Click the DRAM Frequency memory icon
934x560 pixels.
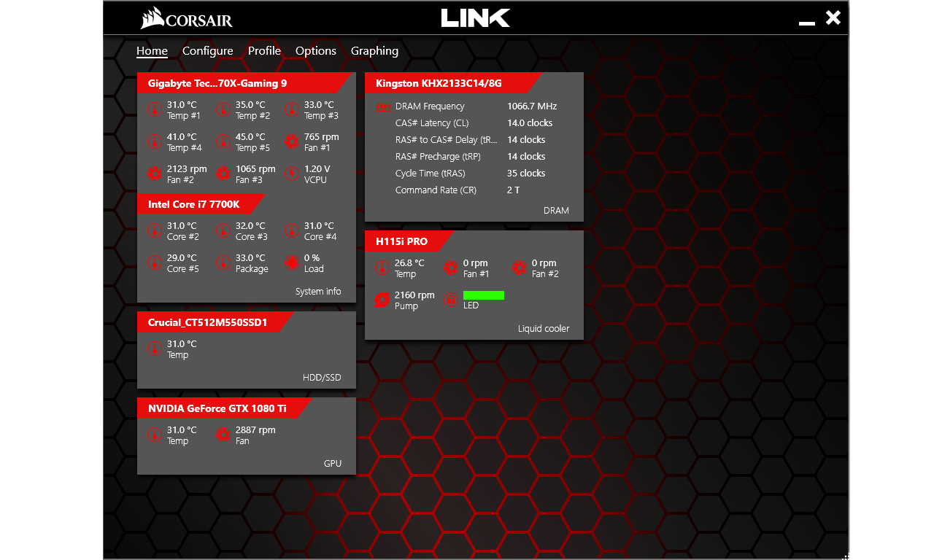click(x=383, y=107)
